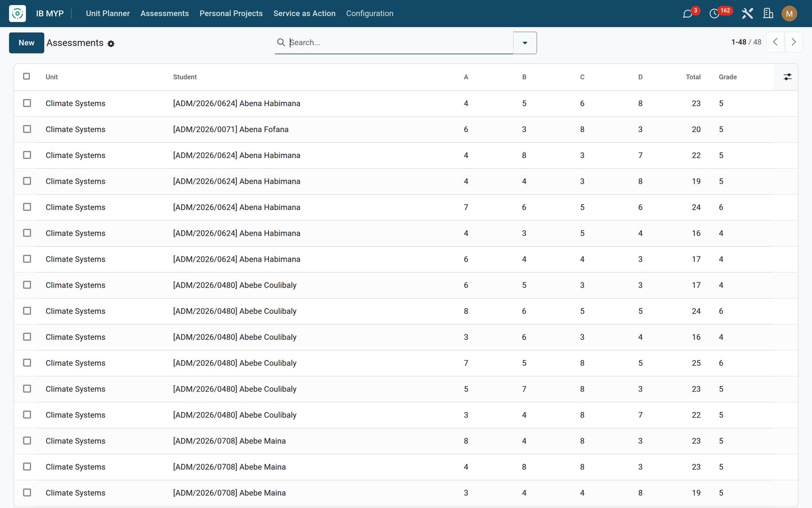Go to next page of records
Viewport: 812px width, 508px height.
tap(794, 42)
